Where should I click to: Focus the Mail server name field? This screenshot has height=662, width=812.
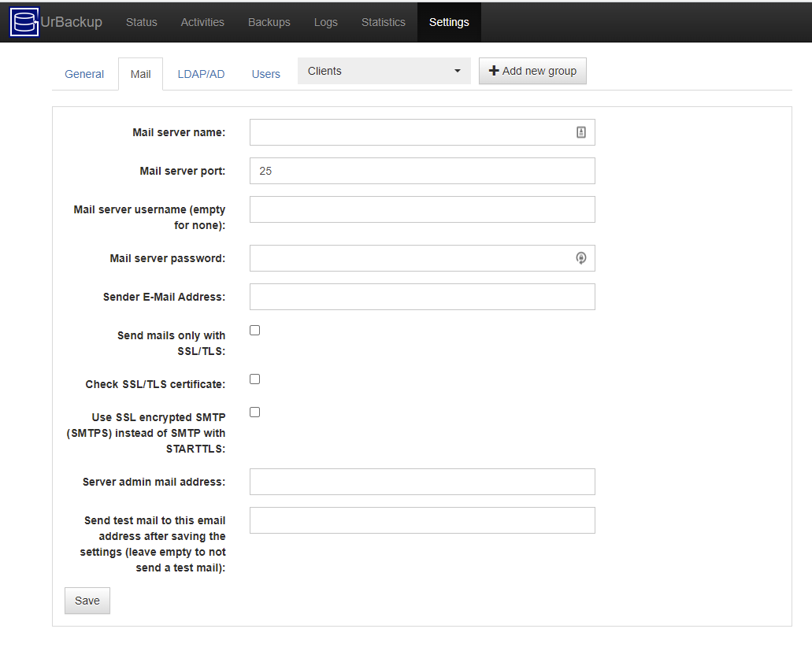click(422, 132)
